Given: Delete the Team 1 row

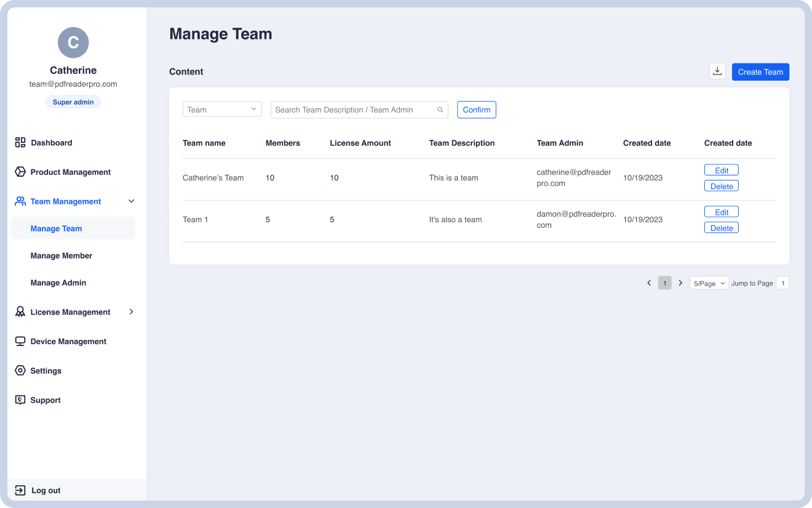Looking at the screenshot, I should point(722,228).
